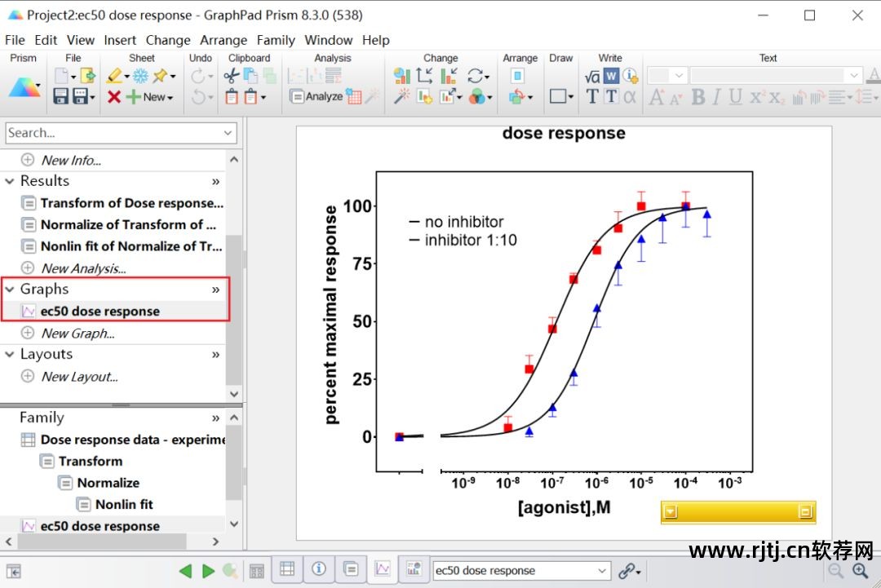Screen dimensions: 881x588
Task: Insert equation with the square root icon
Action: (592, 76)
